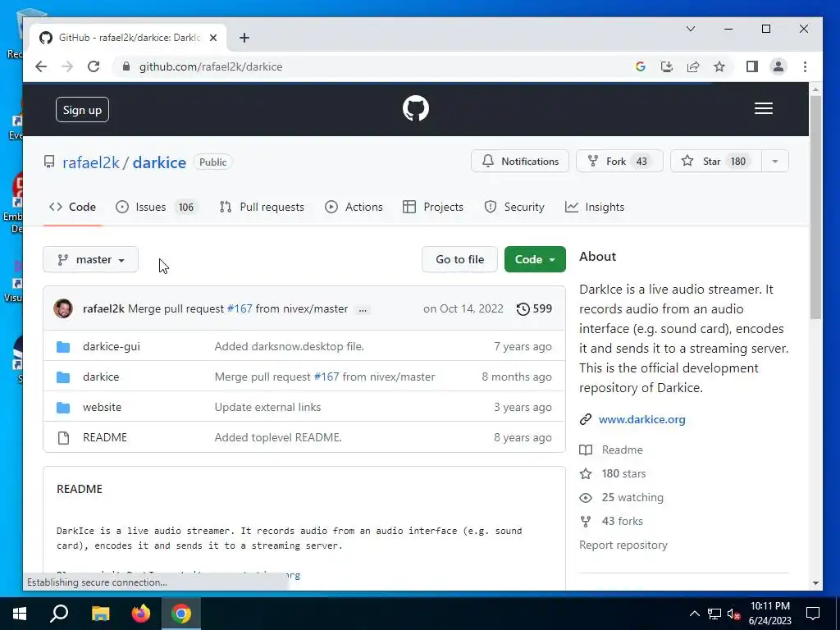Viewport: 840px width, 630px height.
Task: Click rafael2k's avatar in commit row
Action: (63, 308)
